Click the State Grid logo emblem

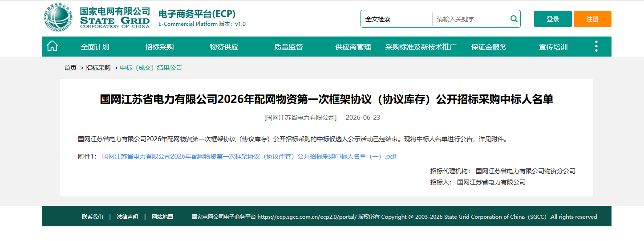58,18
